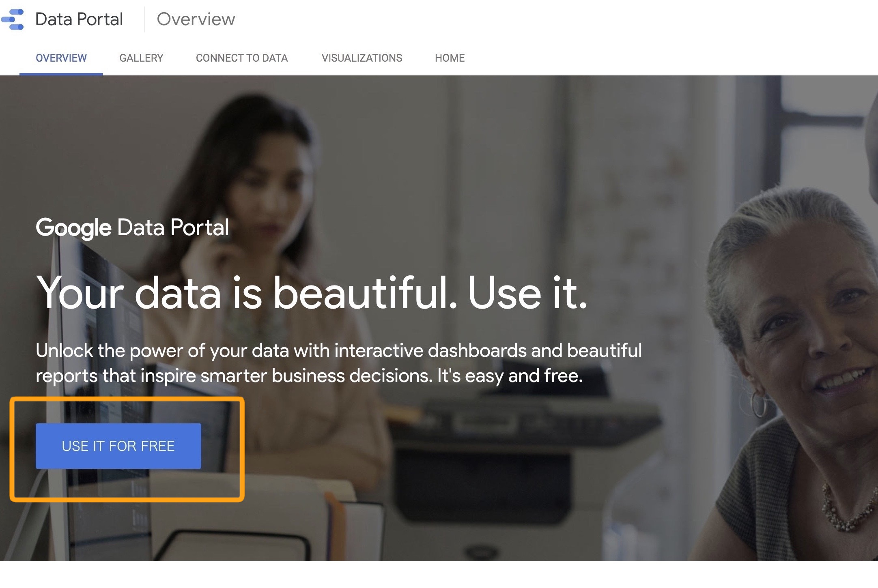Viewport: 878px width, 588px height.
Task: Go to the Visualizations tab
Action: click(x=362, y=58)
